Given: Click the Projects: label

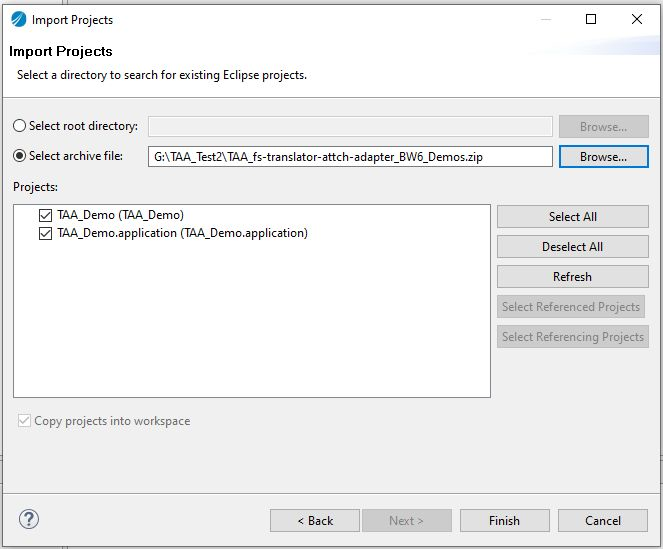Looking at the screenshot, I should 36,187.
